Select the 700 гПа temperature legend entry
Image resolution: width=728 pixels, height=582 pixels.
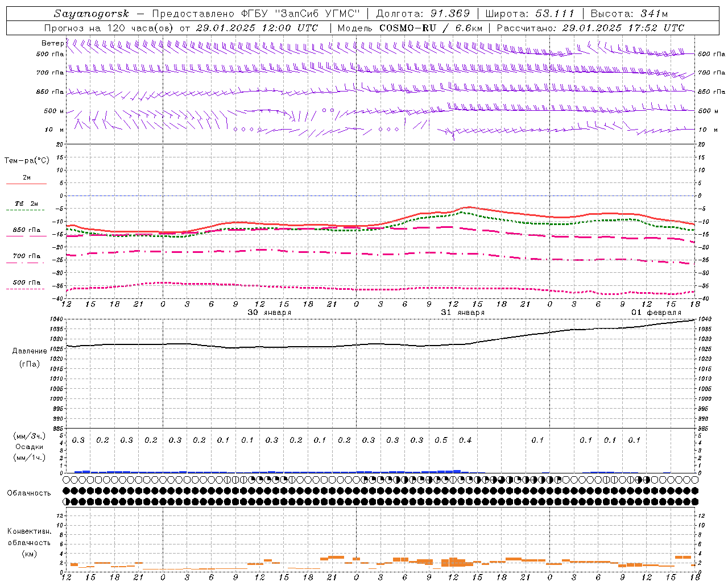coord(26,256)
